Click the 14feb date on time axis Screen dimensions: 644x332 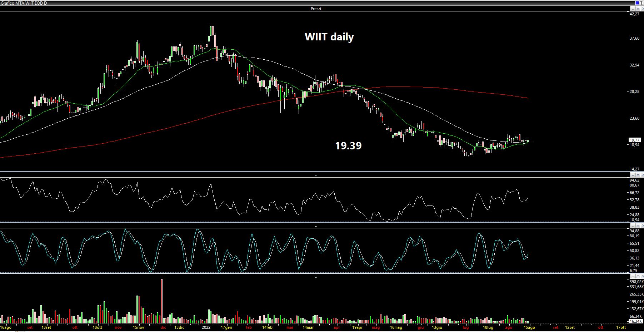pos(267,327)
